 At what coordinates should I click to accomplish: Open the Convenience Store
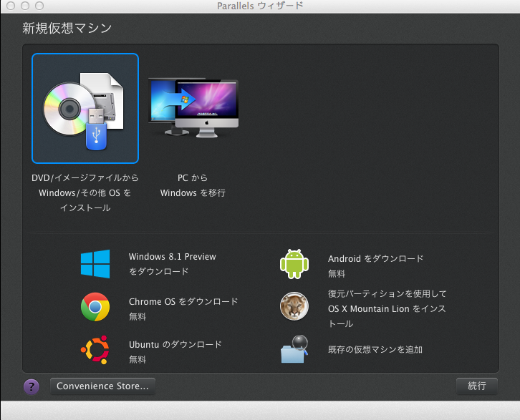102,386
